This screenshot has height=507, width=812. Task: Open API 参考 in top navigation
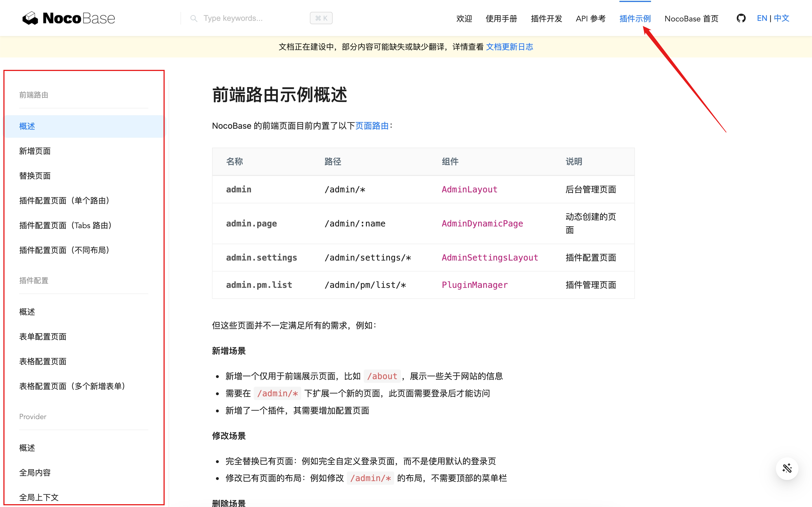coord(591,18)
